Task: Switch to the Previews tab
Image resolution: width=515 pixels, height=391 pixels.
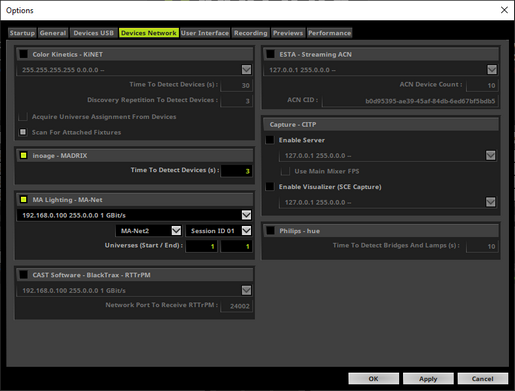Action: pyautogui.click(x=288, y=33)
